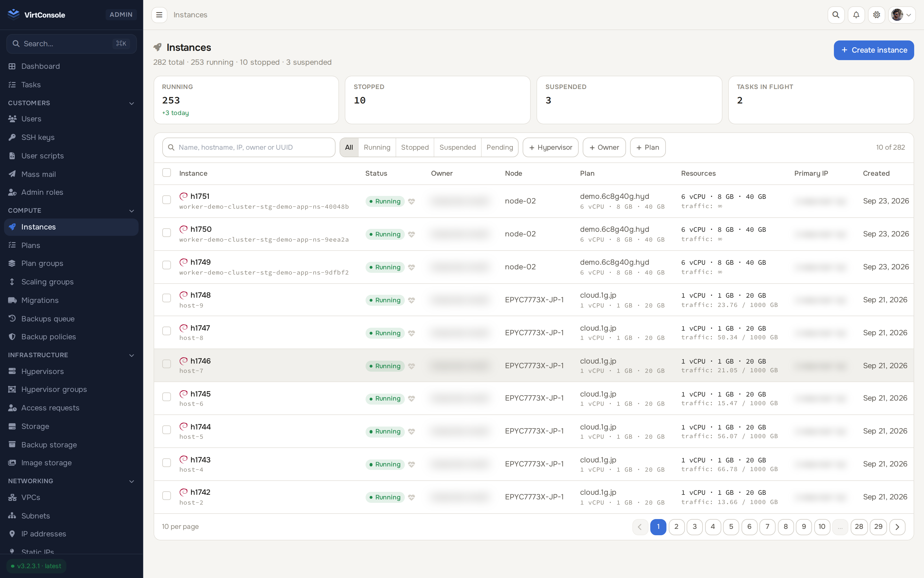Open Instances in the sidebar

(71, 227)
